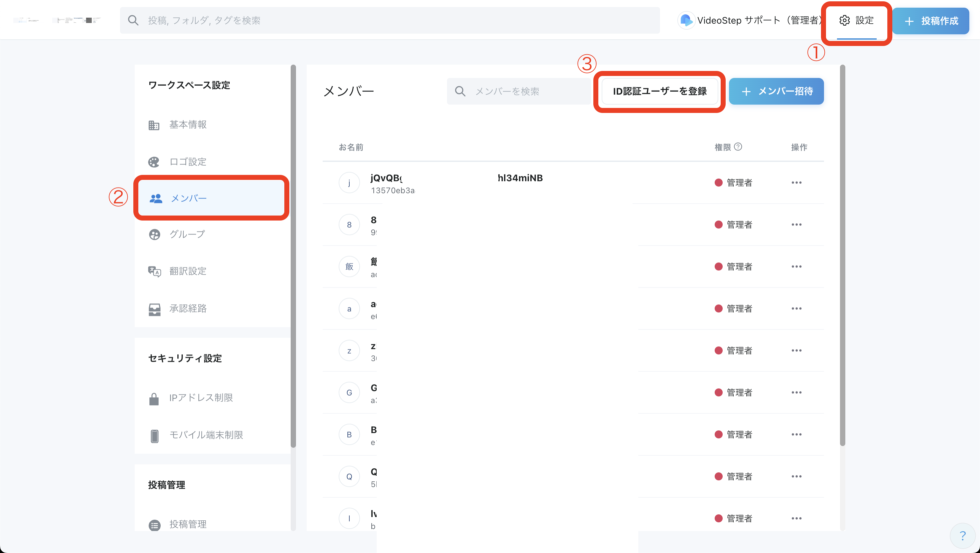Open three-dot menu for member Q
980x553 pixels.
click(x=796, y=477)
